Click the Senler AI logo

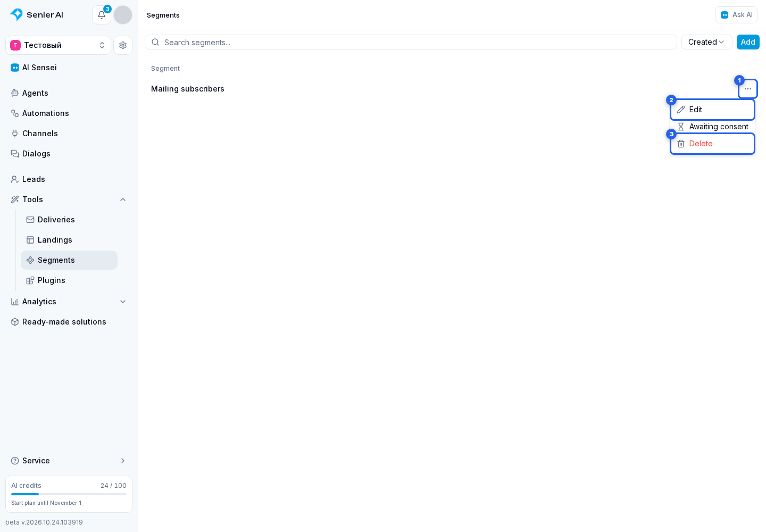[37, 15]
